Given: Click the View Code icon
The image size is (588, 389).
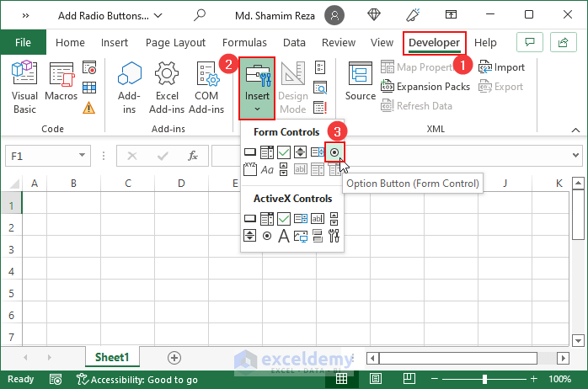Looking at the screenshot, I should point(320,88).
